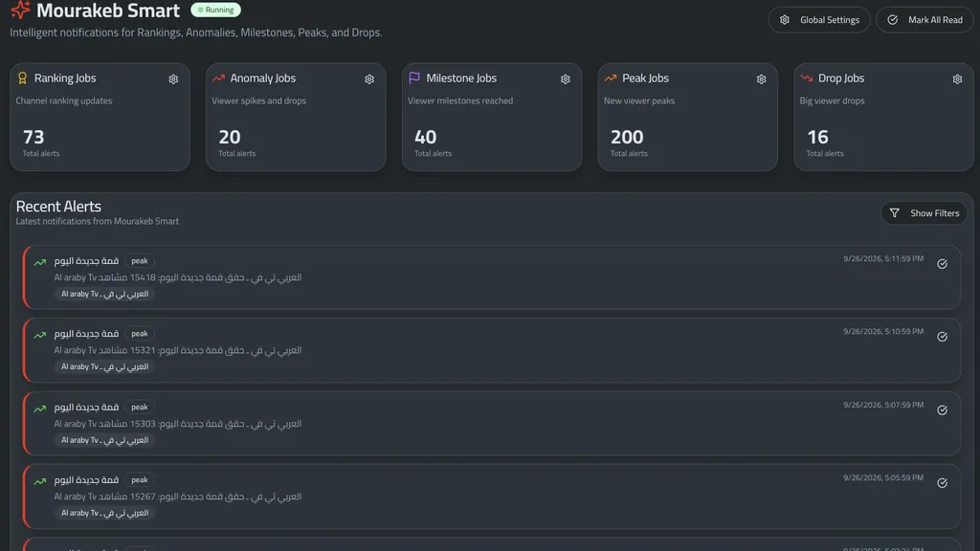
Task: Select the peak tag on the 15267 alert
Action: coord(140,480)
